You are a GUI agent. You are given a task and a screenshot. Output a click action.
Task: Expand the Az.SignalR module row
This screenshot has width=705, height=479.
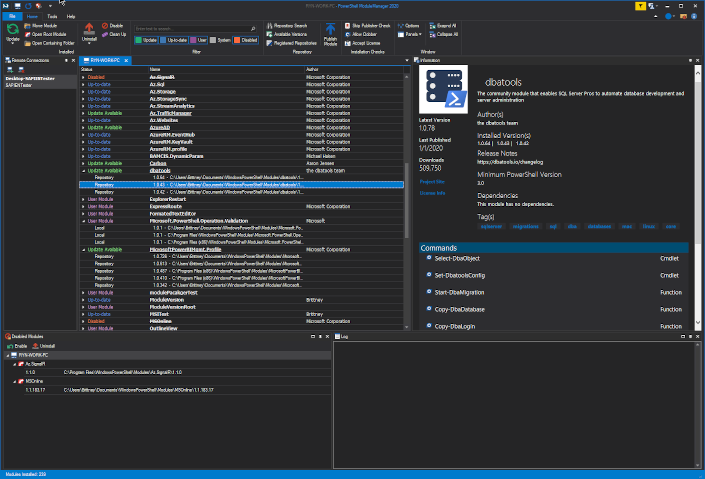tap(83, 77)
